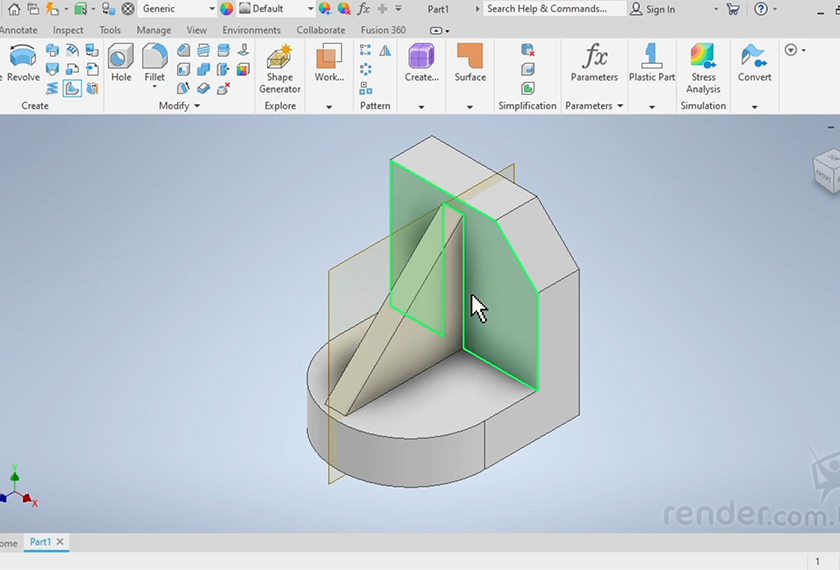
Task: Click the Home icon in quick access toolbar
Action: point(13,9)
